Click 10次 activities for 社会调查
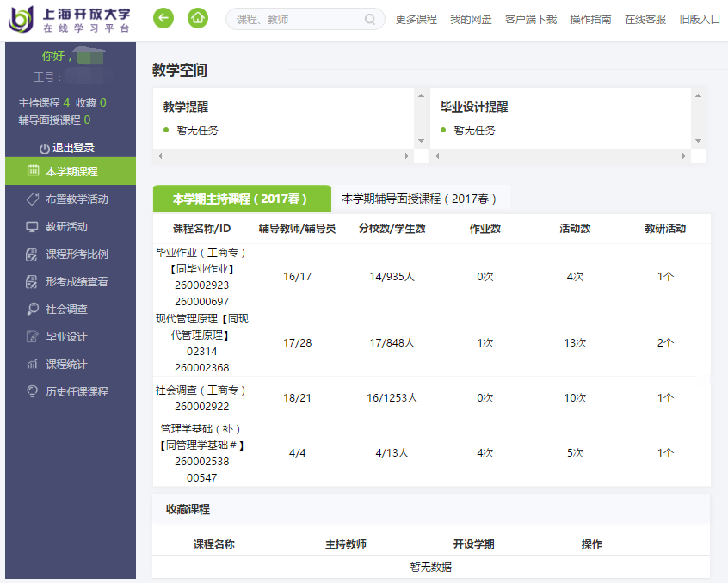728x583 pixels. click(575, 398)
